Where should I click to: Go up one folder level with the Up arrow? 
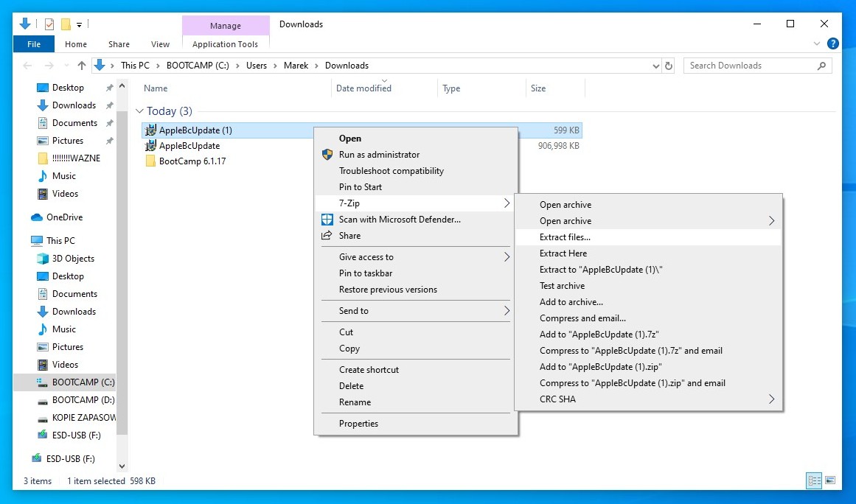(x=81, y=66)
